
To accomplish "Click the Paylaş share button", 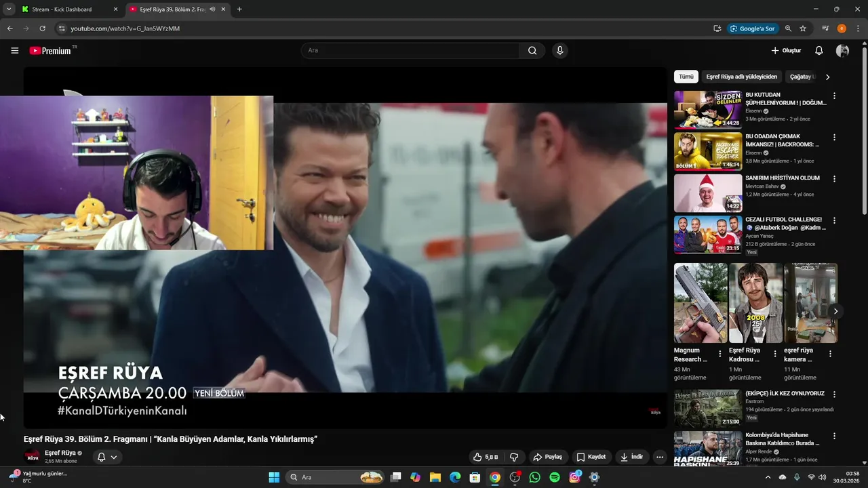I will click(548, 457).
